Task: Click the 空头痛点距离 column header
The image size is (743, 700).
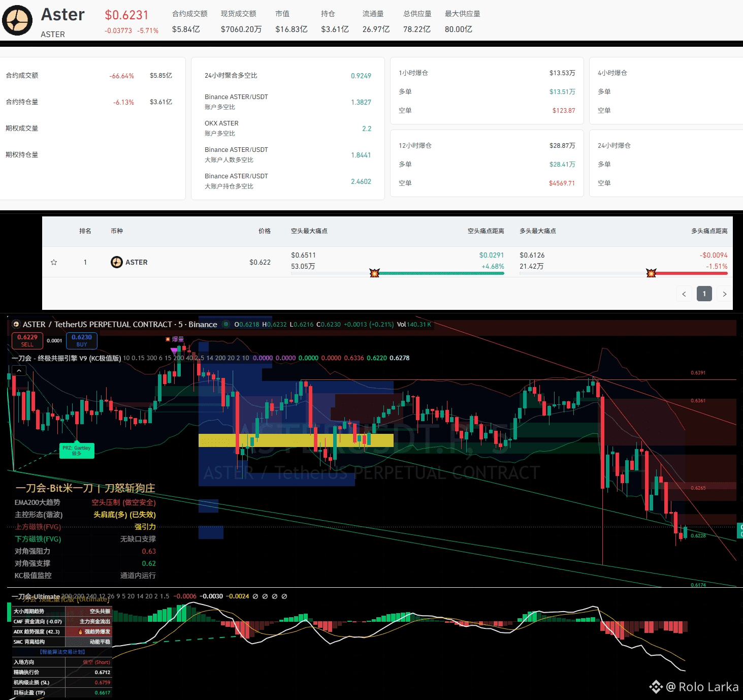Action: [x=486, y=231]
